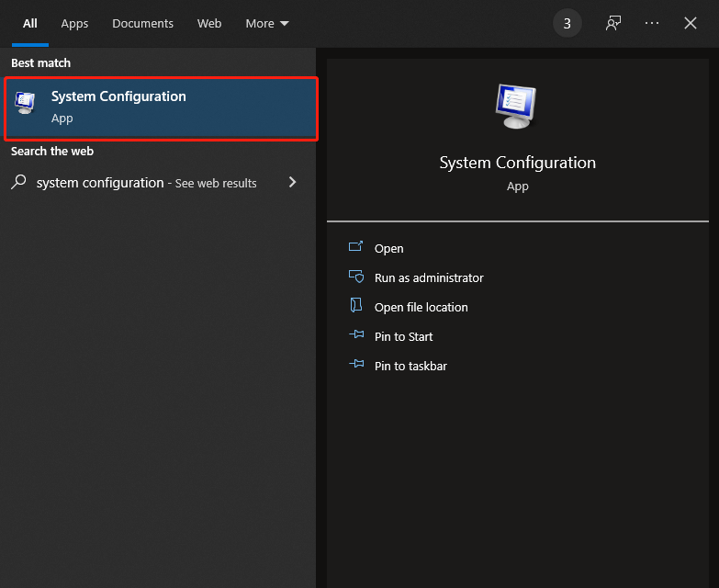719x588 pixels.
Task: Close the search panel with the X
Action: (691, 24)
